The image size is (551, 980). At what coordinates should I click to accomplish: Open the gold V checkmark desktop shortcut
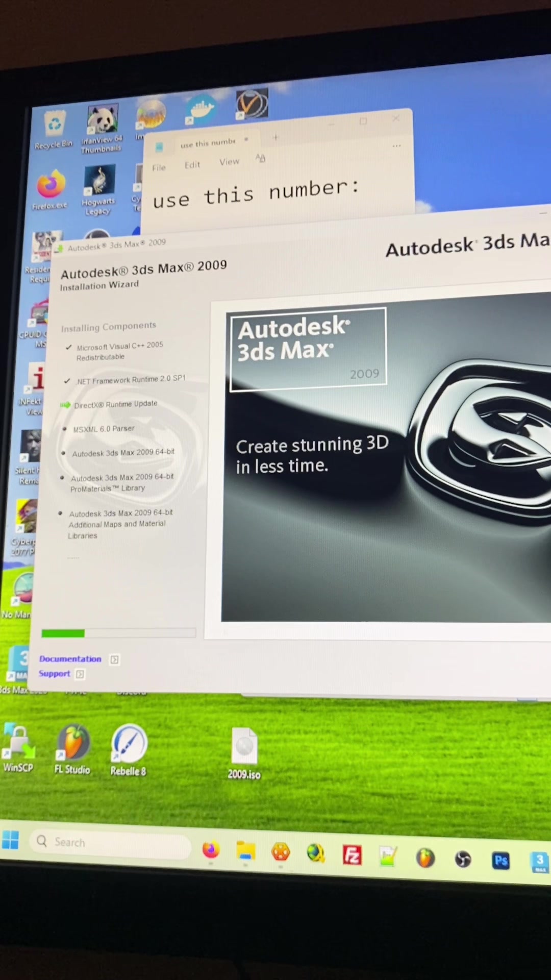(x=252, y=104)
